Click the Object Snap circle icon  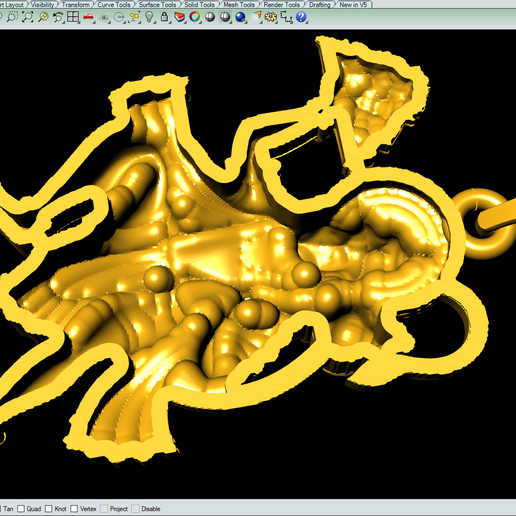point(119,17)
